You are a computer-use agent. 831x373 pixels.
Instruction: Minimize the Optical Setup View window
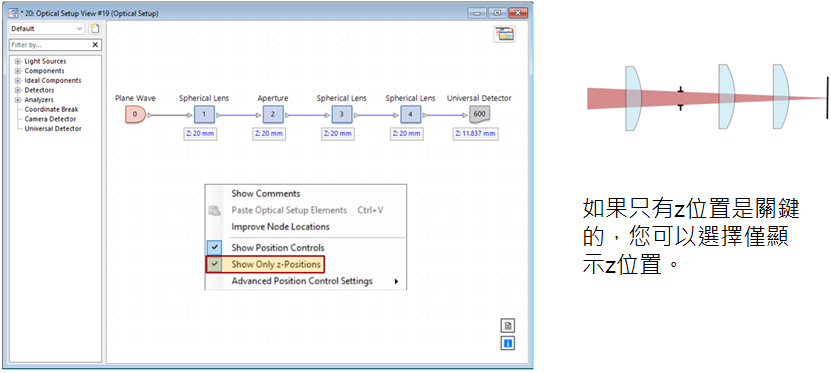click(477, 13)
